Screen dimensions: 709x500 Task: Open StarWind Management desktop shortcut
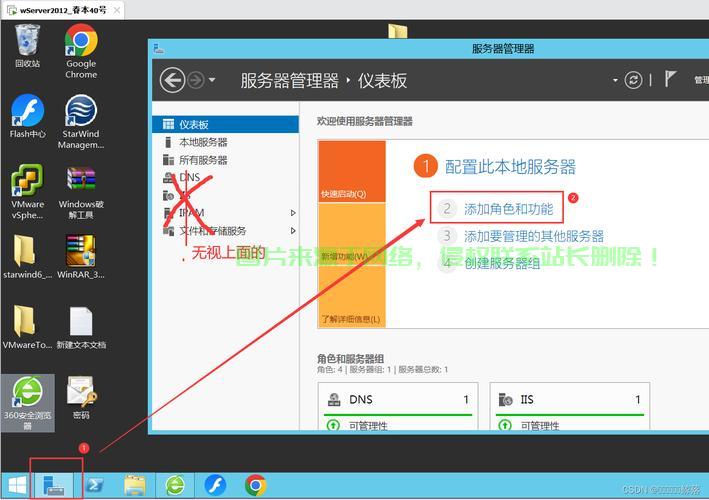point(81,120)
